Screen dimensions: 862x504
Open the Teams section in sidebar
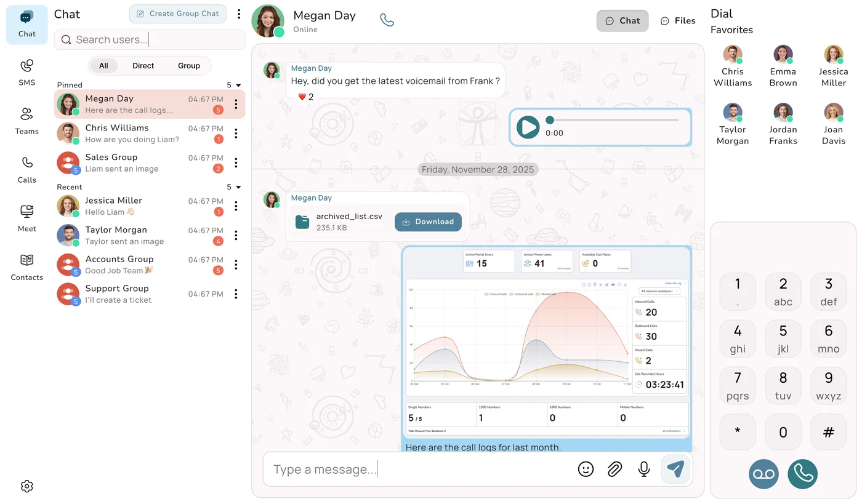tap(27, 121)
